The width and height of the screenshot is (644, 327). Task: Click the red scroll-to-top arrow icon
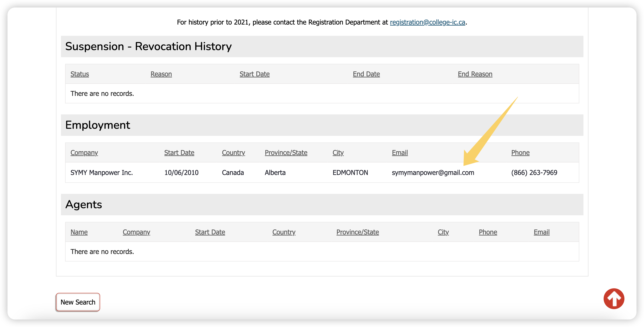[x=614, y=299]
